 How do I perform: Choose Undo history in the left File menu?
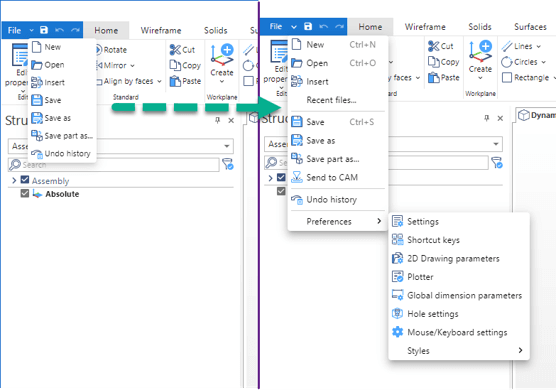pyautogui.click(x=62, y=153)
